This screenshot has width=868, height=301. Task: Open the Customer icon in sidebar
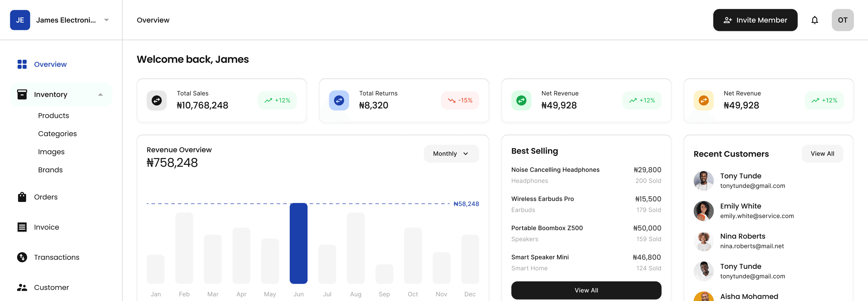point(22,287)
